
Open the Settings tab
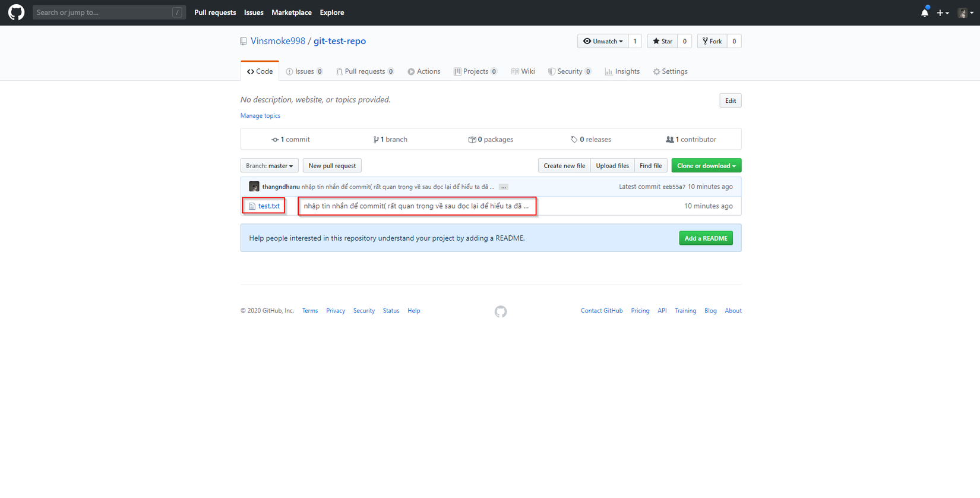point(671,71)
